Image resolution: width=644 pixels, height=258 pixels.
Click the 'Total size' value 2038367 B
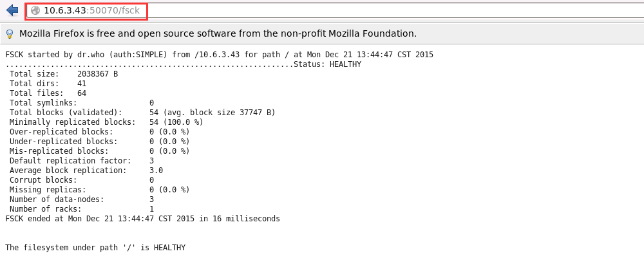point(98,74)
